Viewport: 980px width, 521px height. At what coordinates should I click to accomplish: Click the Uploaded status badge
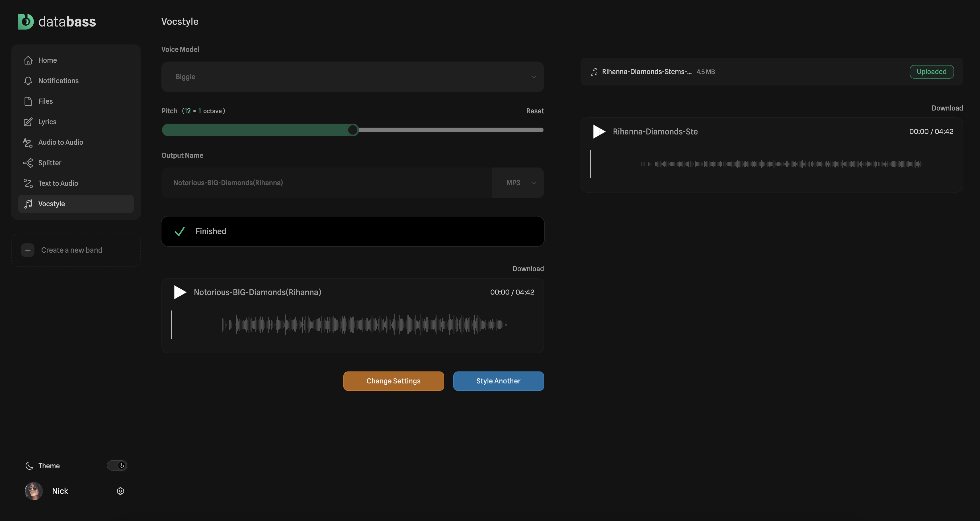[x=931, y=72]
